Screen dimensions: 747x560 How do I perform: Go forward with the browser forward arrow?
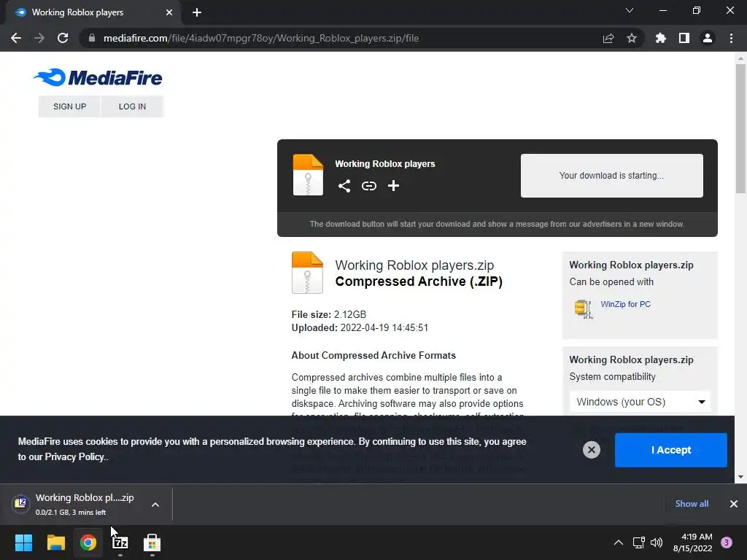(39, 38)
